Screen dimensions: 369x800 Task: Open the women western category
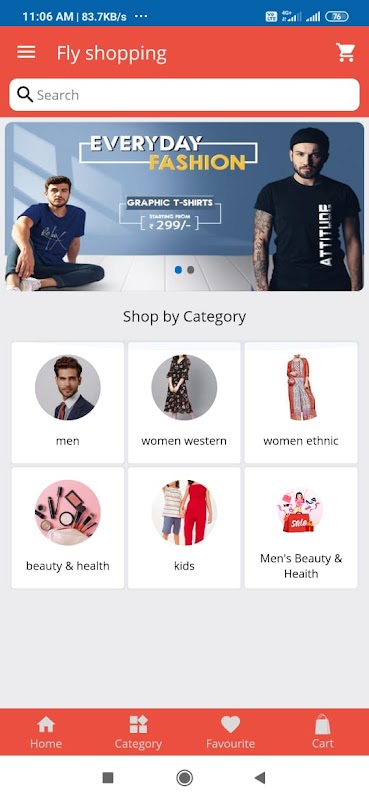(x=184, y=403)
